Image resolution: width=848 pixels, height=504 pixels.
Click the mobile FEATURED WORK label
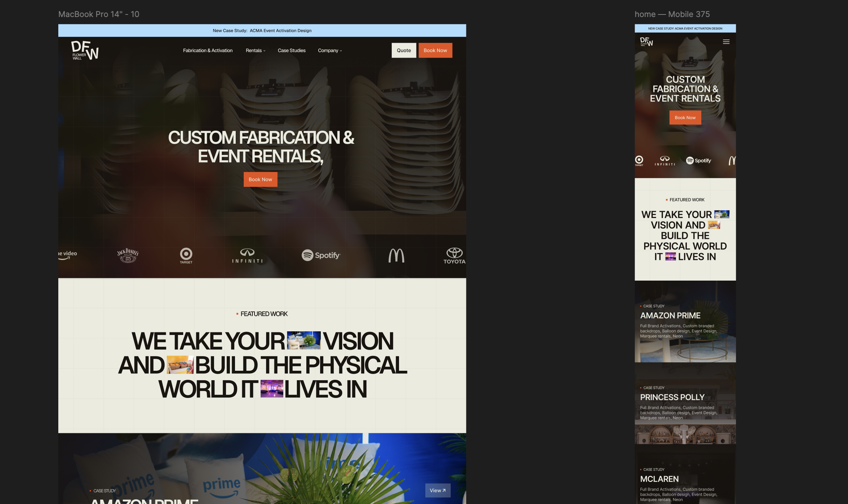point(687,200)
